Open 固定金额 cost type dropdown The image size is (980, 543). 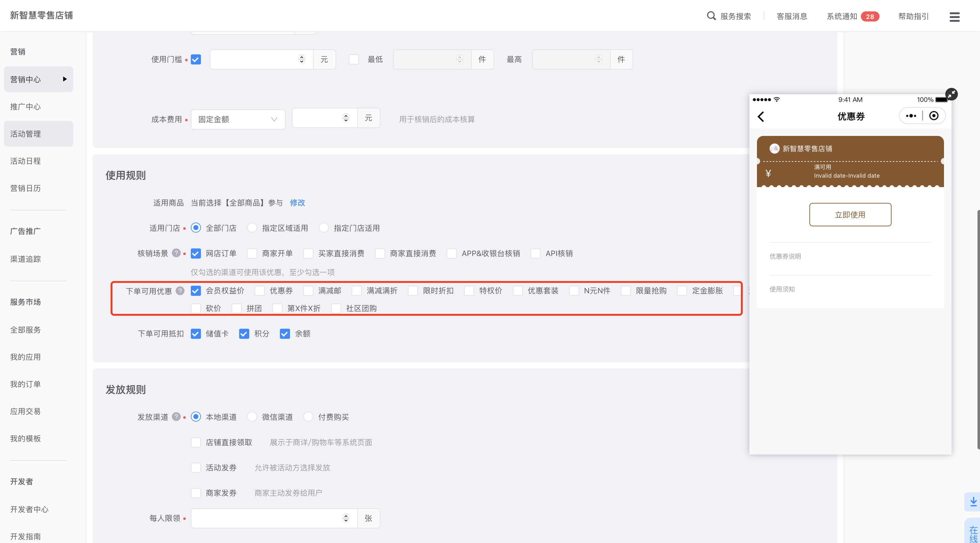238,119
